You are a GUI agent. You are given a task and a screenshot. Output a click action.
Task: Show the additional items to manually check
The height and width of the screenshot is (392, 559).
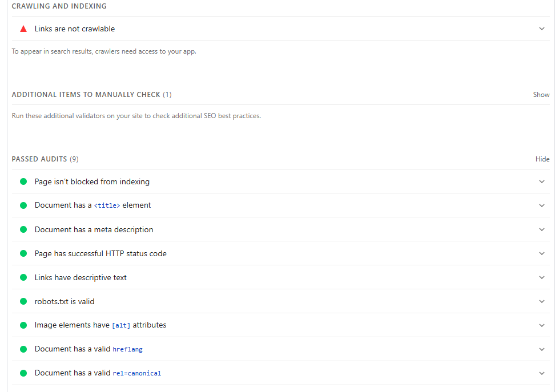click(x=541, y=94)
